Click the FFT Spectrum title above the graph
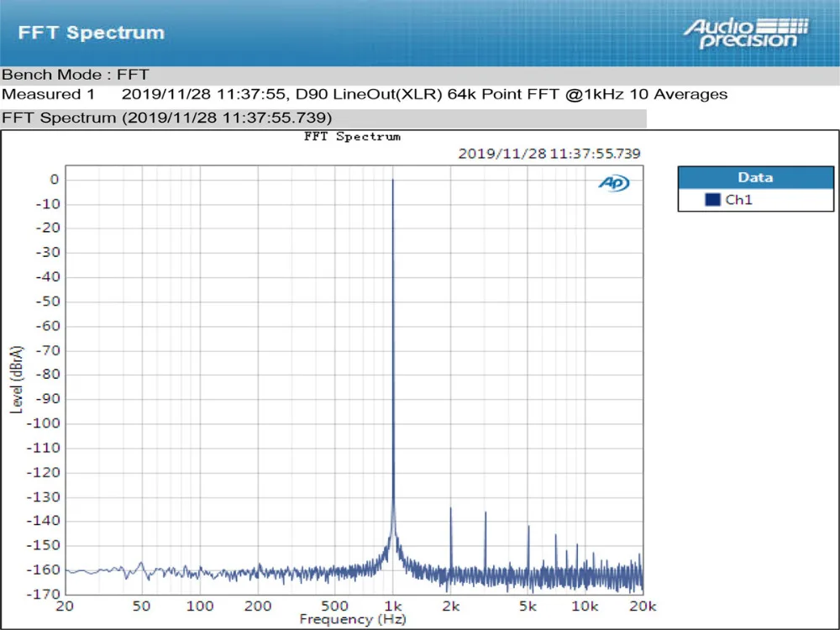 (352, 137)
